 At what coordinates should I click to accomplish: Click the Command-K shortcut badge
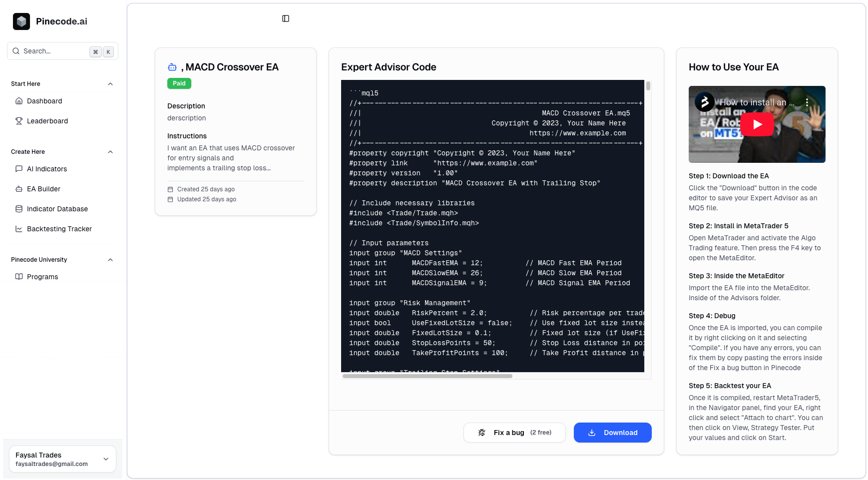(102, 51)
